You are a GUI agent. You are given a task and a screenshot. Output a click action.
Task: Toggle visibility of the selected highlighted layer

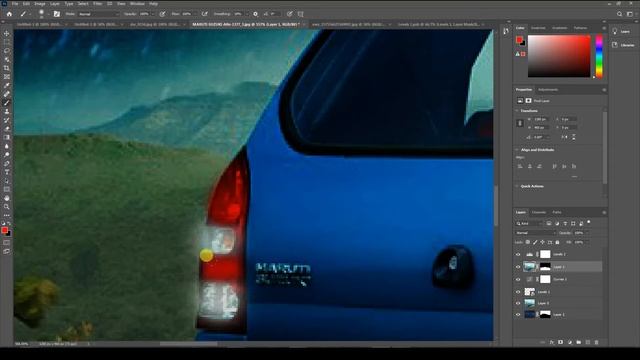coord(518,267)
